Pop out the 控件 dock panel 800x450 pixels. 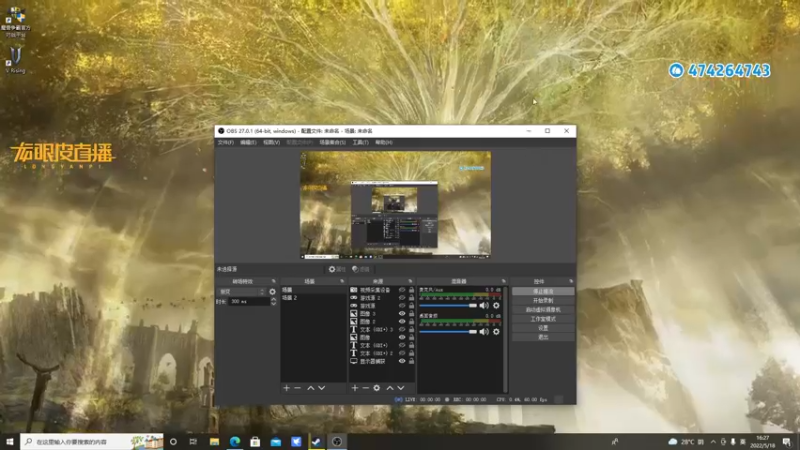click(571, 281)
